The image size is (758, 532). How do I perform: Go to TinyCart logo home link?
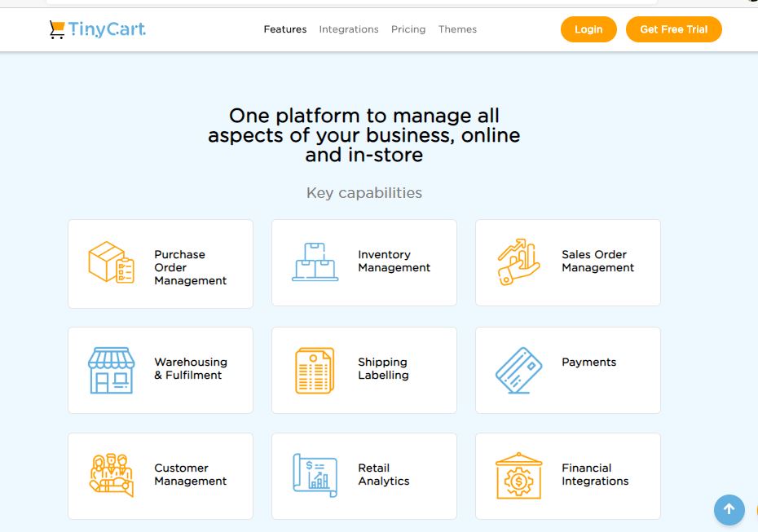[98, 29]
